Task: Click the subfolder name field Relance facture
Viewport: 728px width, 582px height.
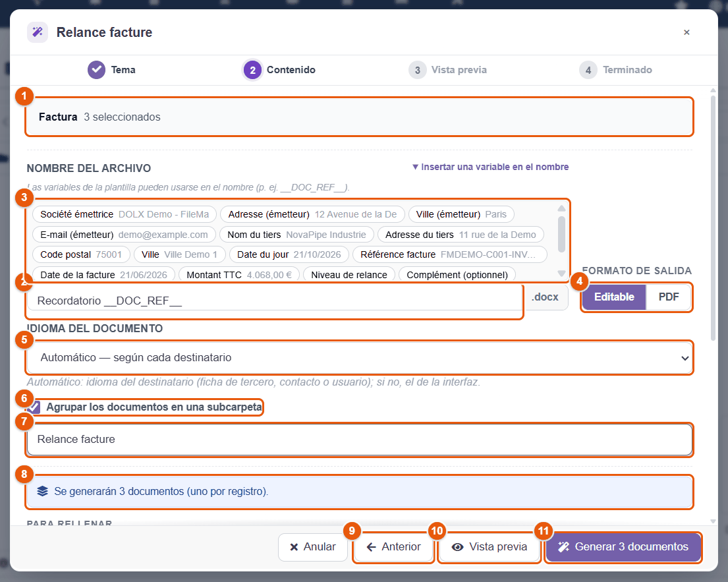Action: (x=359, y=440)
